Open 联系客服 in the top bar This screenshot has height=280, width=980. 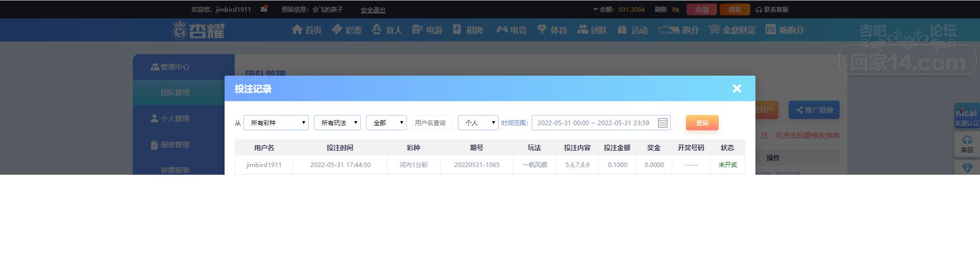click(772, 9)
